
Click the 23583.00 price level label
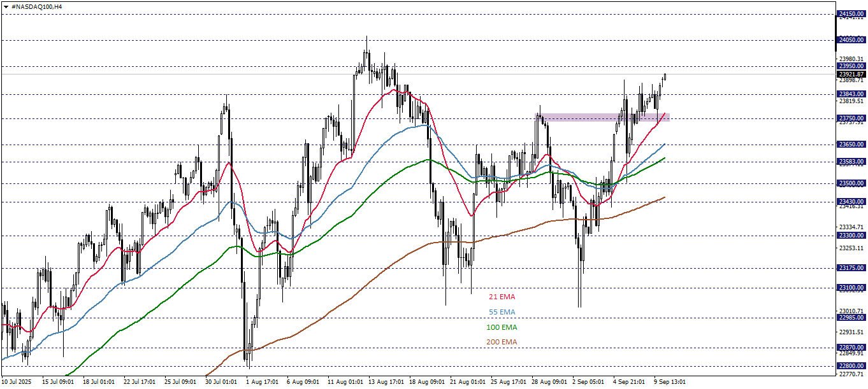(x=851, y=162)
